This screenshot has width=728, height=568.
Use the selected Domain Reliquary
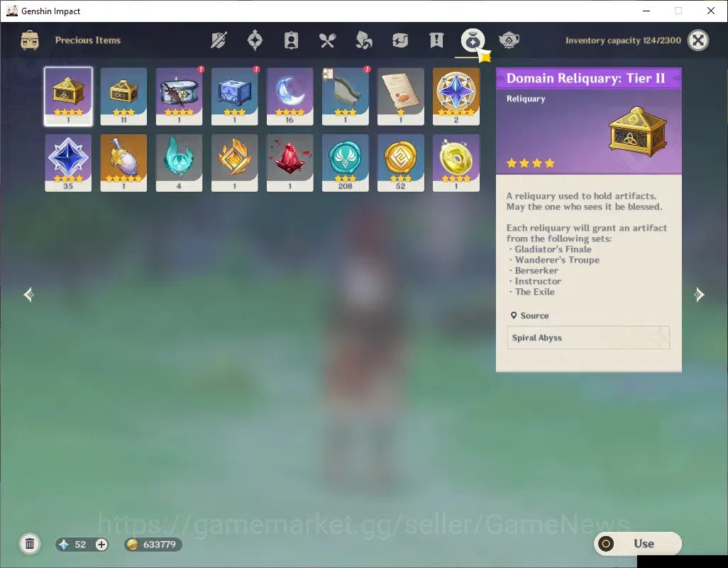[637, 543]
